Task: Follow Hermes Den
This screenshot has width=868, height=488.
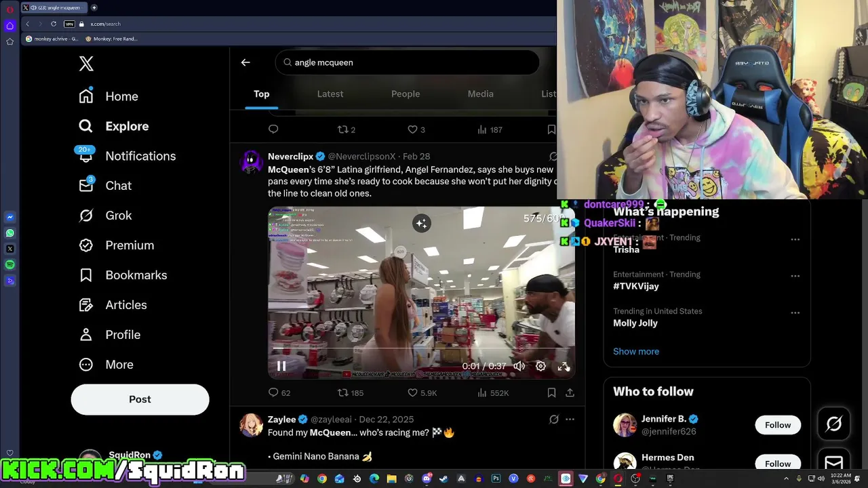Action: point(778,463)
